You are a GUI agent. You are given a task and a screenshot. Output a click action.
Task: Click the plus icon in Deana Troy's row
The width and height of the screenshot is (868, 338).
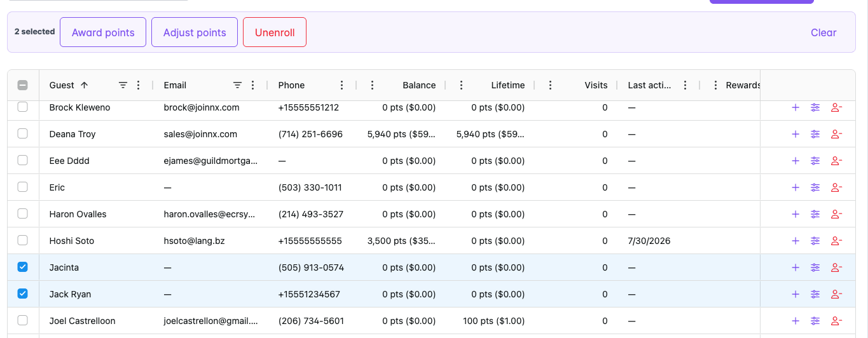[x=795, y=134]
